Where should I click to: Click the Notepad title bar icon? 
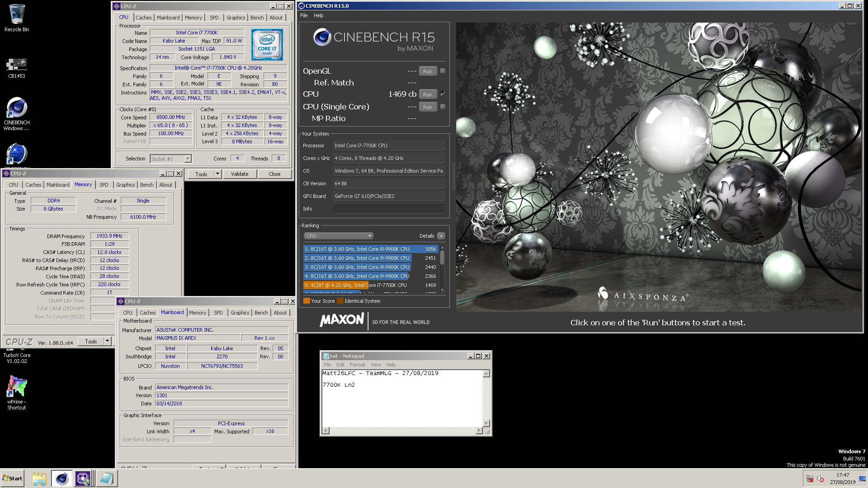click(x=326, y=356)
